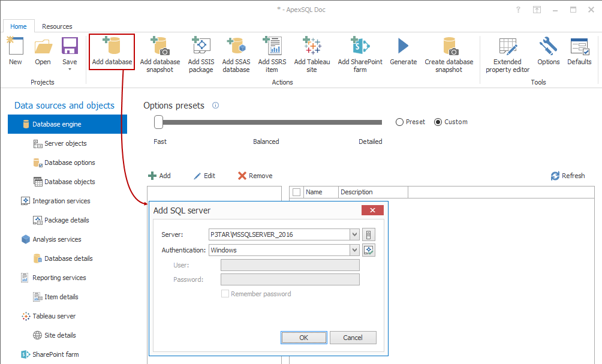This screenshot has height=364, width=602.
Task: Click Cancel in Add SQL server dialog
Action: pyautogui.click(x=353, y=338)
